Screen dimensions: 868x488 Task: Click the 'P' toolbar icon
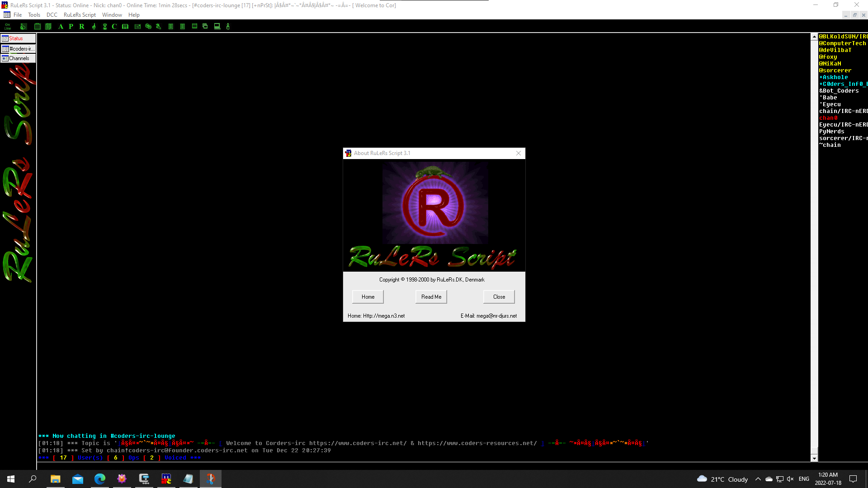[71, 26]
